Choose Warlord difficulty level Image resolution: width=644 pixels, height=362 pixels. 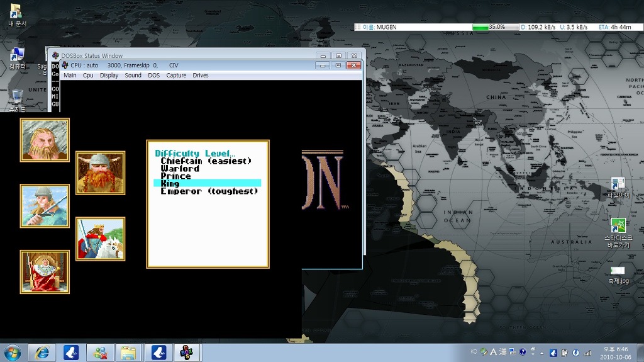[x=180, y=169]
